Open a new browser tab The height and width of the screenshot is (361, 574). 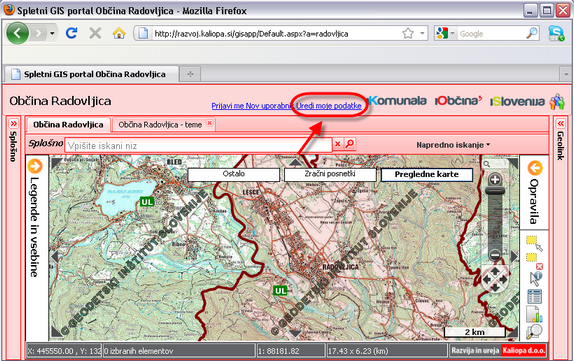pyautogui.click(x=190, y=74)
